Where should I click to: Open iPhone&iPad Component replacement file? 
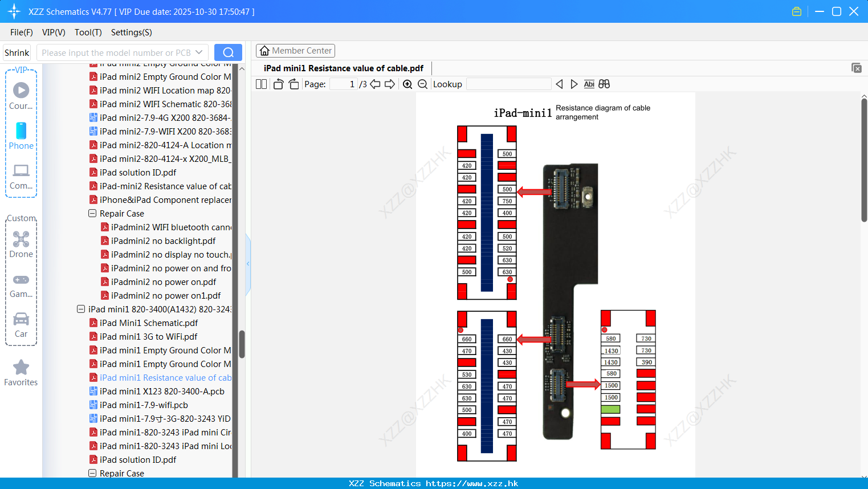pos(160,200)
